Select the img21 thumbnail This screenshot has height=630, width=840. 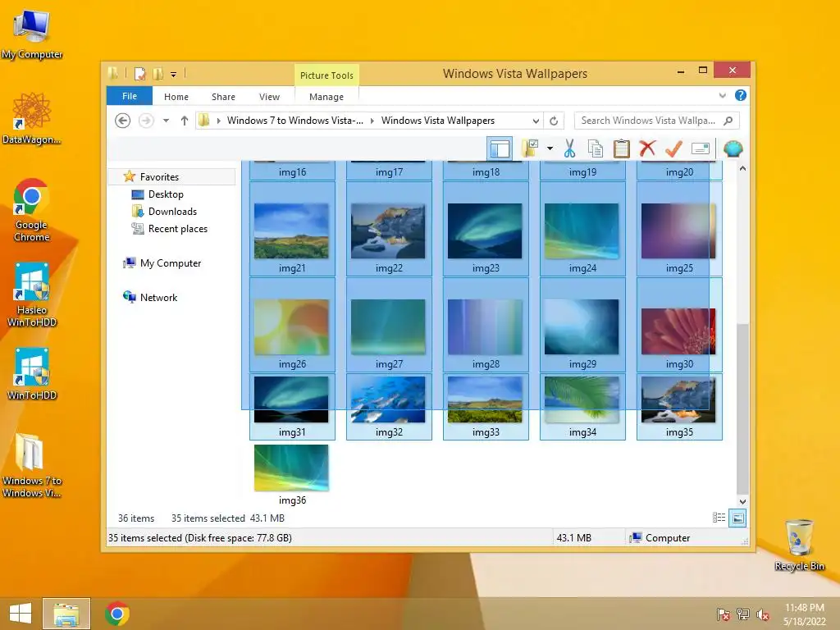[292, 231]
